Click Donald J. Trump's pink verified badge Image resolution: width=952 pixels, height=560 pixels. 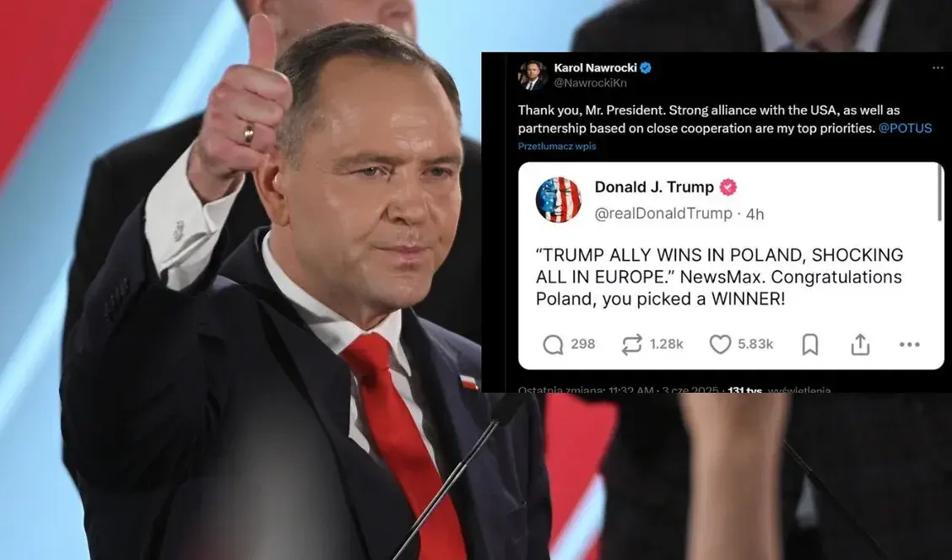pyautogui.click(x=728, y=187)
